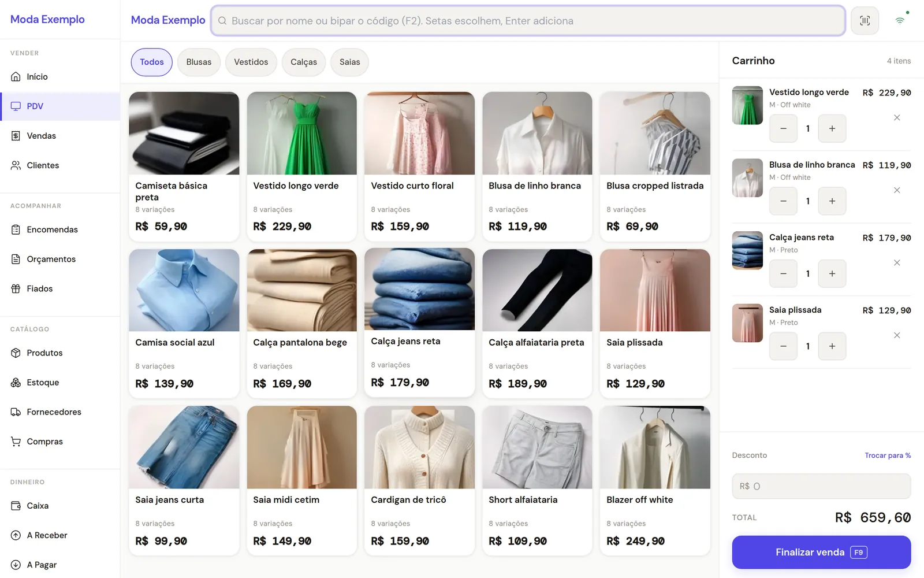Select Blusa cropped listrada product card

coord(655,166)
